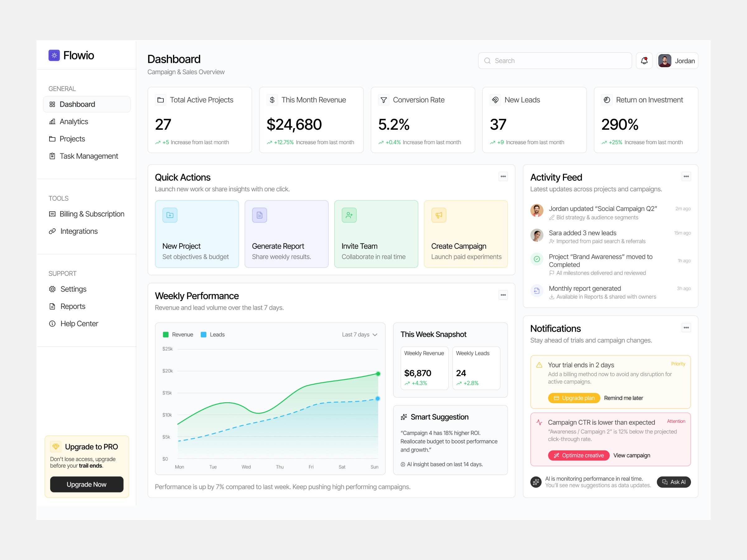Screen dimensions: 747x560
Task: Click the Task Management clipboard icon
Action: click(52, 156)
